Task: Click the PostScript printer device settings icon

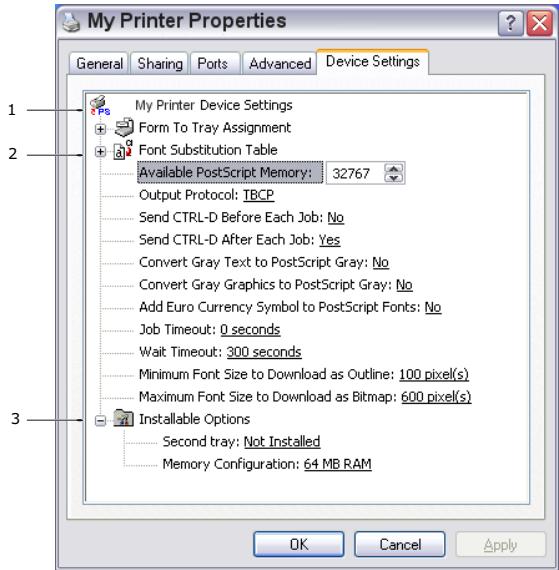Action: tap(100, 105)
